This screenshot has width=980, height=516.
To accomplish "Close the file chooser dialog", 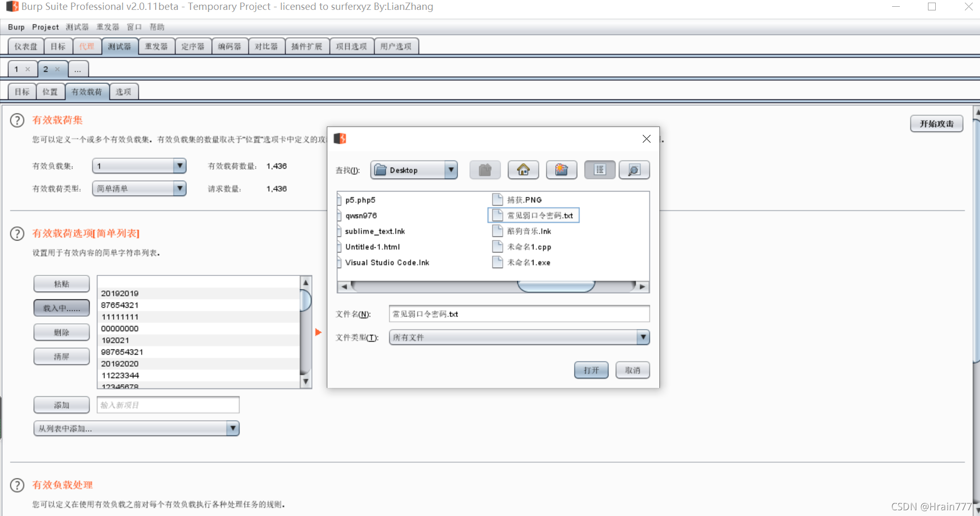I will tap(646, 139).
